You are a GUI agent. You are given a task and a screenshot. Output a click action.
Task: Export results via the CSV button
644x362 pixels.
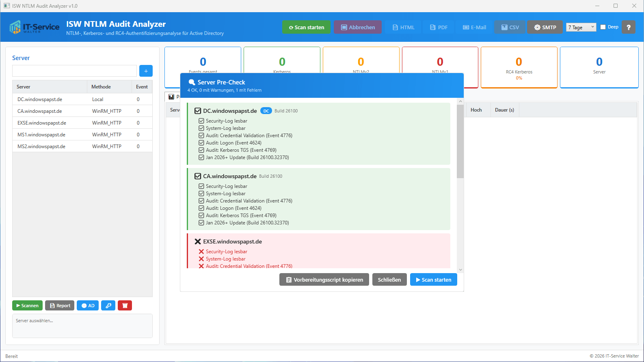[510, 27]
